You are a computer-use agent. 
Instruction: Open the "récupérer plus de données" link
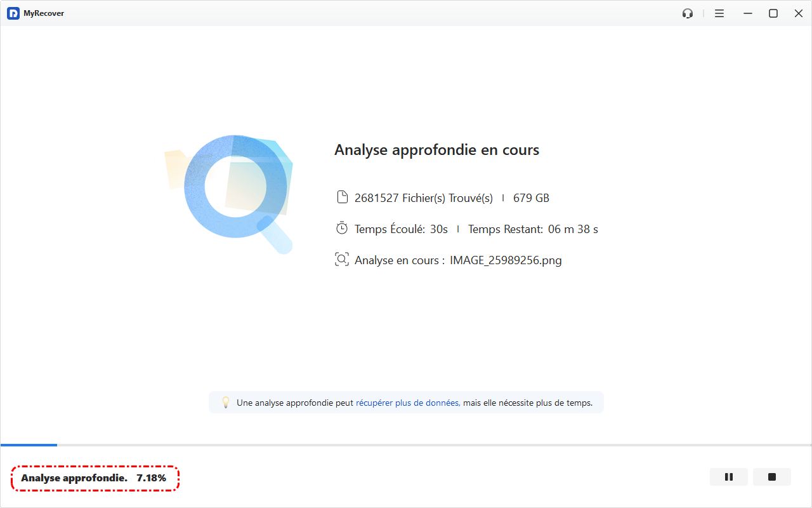click(408, 403)
